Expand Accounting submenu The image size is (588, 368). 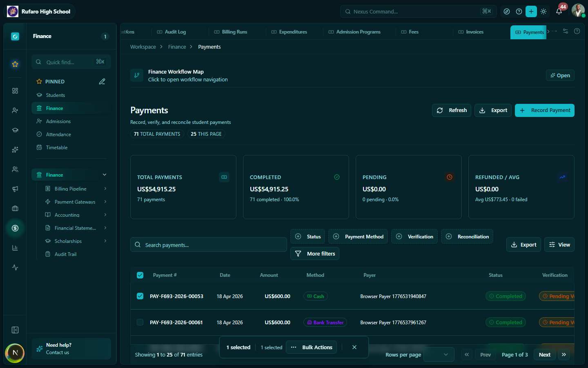pos(105,215)
